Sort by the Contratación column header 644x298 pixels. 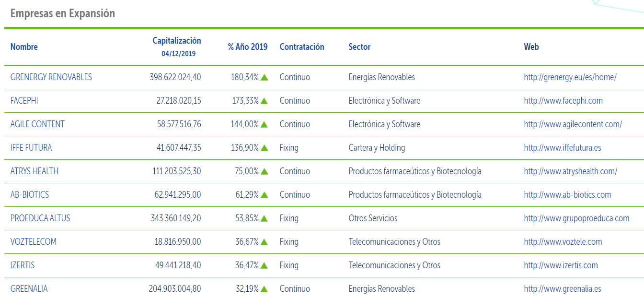coord(302,47)
